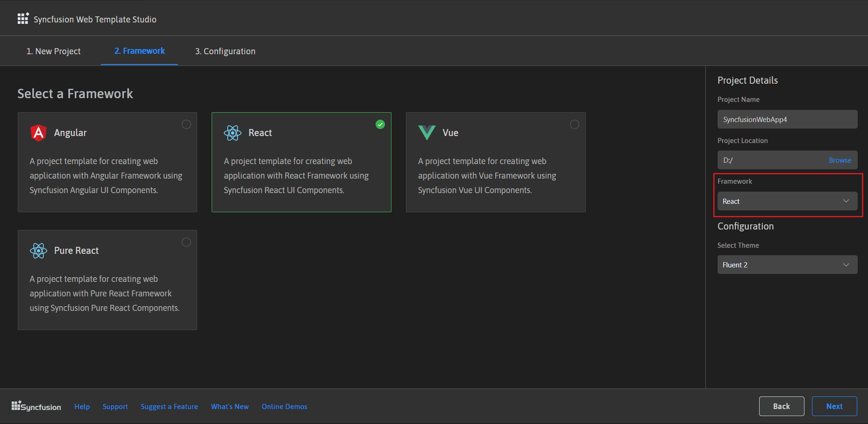Click the Vue logo icon
Image resolution: width=868 pixels, height=424 pixels.
(x=427, y=133)
